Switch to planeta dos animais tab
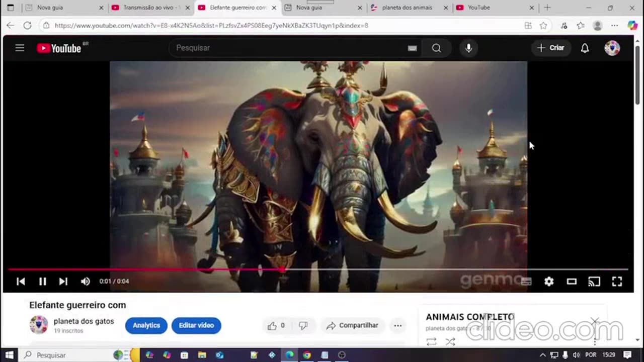The height and width of the screenshot is (362, 644). [x=409, y=8]
